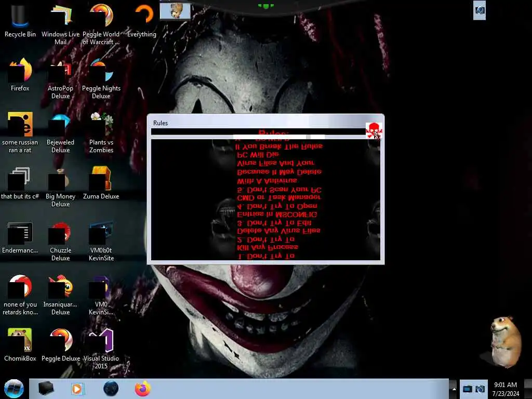Open the dark globe taskbar icon
This screenshot has width=532, height=399.
[x=111, y=389]
